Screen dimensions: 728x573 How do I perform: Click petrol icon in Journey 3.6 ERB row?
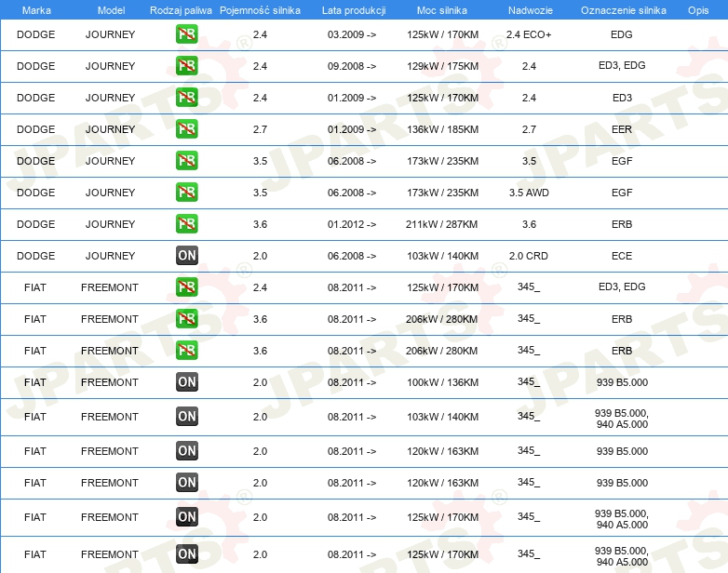tap(186, 223)
